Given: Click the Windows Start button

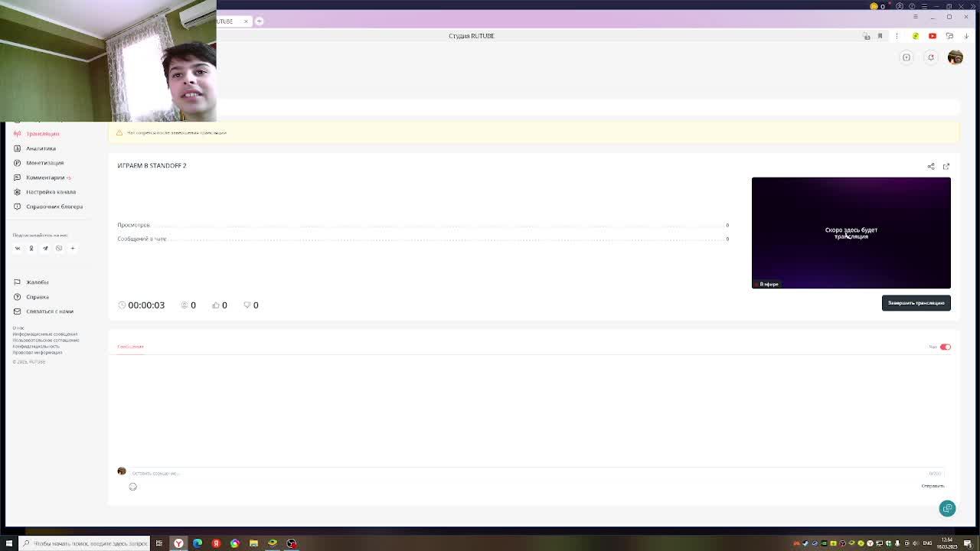Looking at the screenshot, I should pyautogui.click(x=9, y=543).
